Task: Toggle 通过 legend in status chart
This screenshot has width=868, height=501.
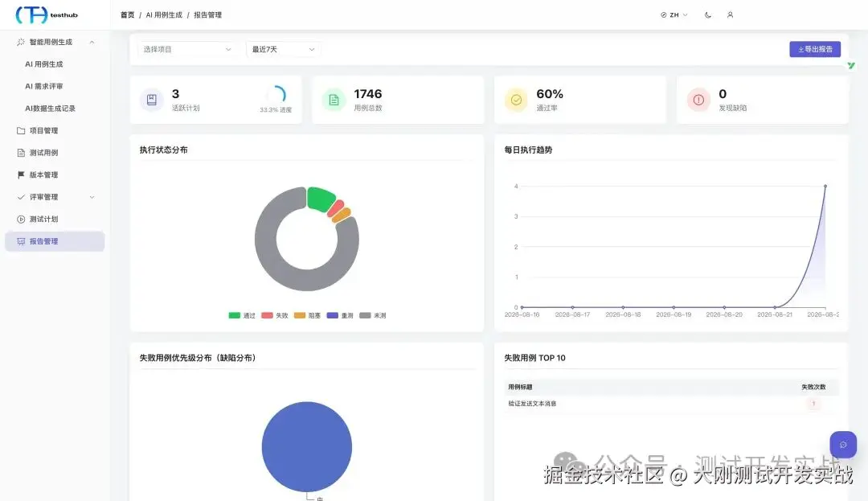Action: pos(242,315)
